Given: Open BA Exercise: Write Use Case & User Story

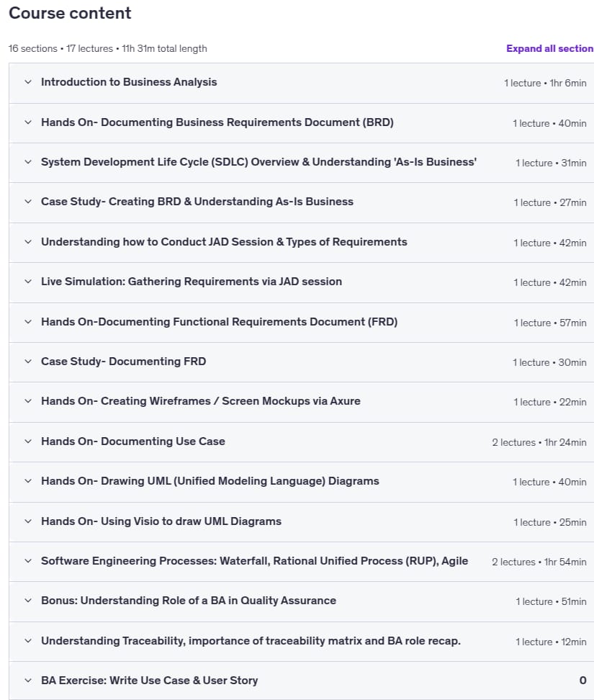Looking at the screenshot, I should point(150,681).
